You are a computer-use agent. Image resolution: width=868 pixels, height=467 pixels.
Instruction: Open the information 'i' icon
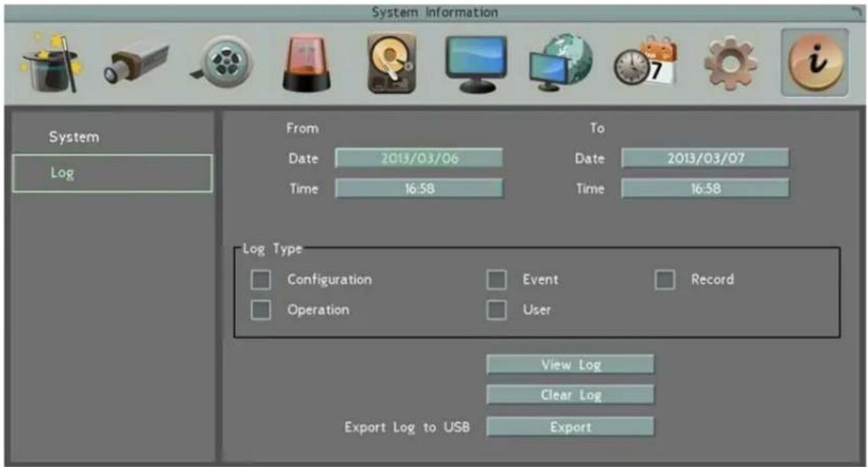pyautogui.click(x=815, y=63)
